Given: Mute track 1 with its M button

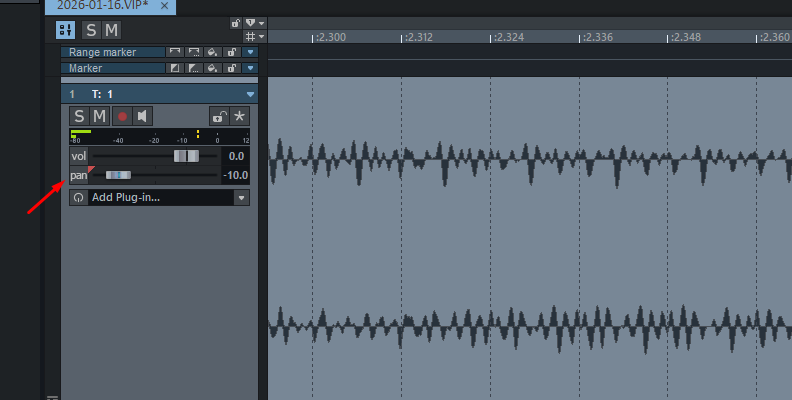Looking at the screenshot, I should click(100, 116).
